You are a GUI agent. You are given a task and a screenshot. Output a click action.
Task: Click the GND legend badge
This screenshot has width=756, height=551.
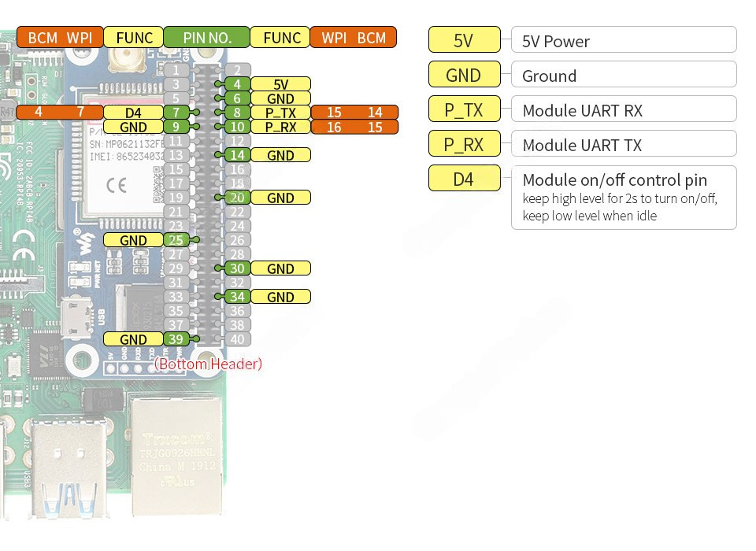[x=464, y=76]
